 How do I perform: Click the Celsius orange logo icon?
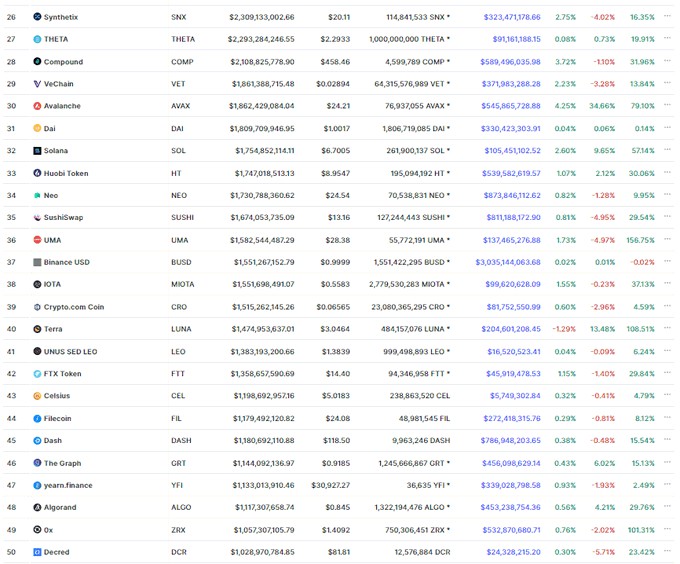tap(37, 396)
